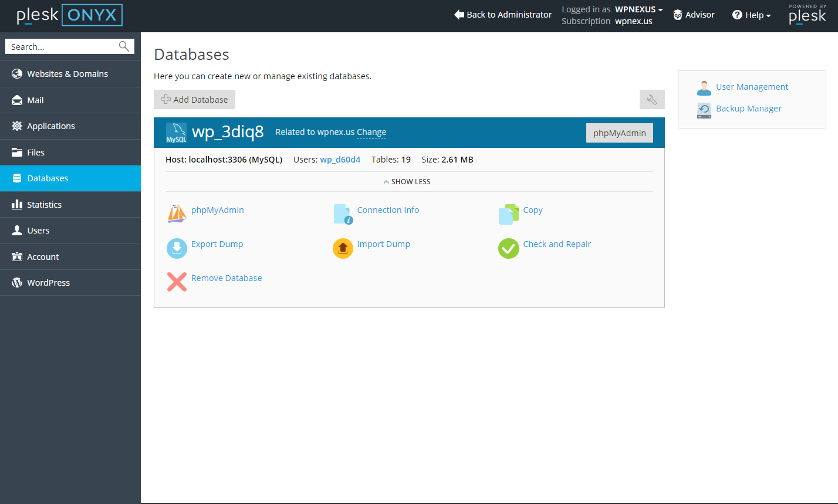This screenshot has width=838, height=504.
Task: Click the Change link for related site
Action: click(x=371, y=132)
